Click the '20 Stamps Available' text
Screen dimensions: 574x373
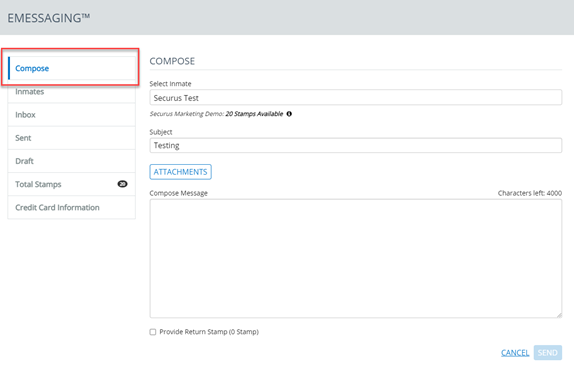pos(254,114)
